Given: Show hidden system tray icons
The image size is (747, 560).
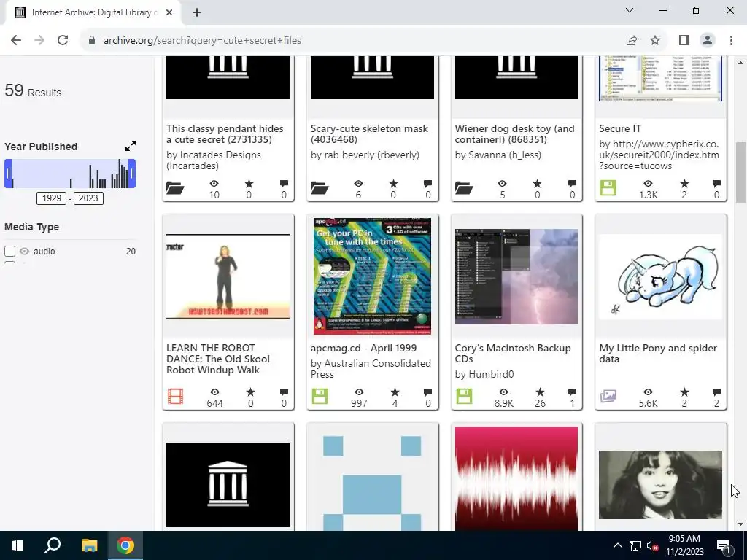Looking at the screenshot, I should click(617, 545).
